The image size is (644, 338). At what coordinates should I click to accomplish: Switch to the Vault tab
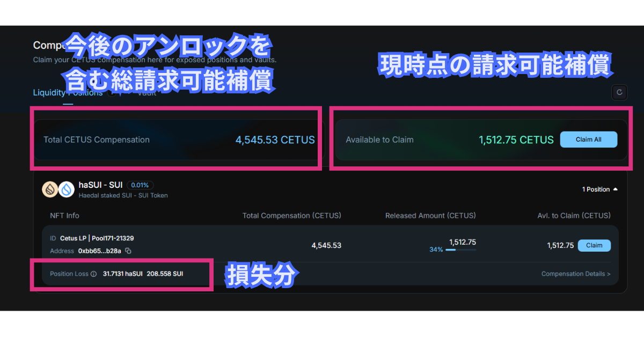pos(147,93)
